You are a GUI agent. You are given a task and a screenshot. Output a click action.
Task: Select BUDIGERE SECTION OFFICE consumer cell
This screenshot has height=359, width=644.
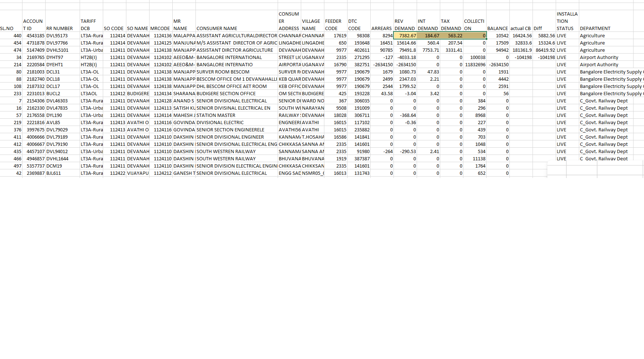237,93
